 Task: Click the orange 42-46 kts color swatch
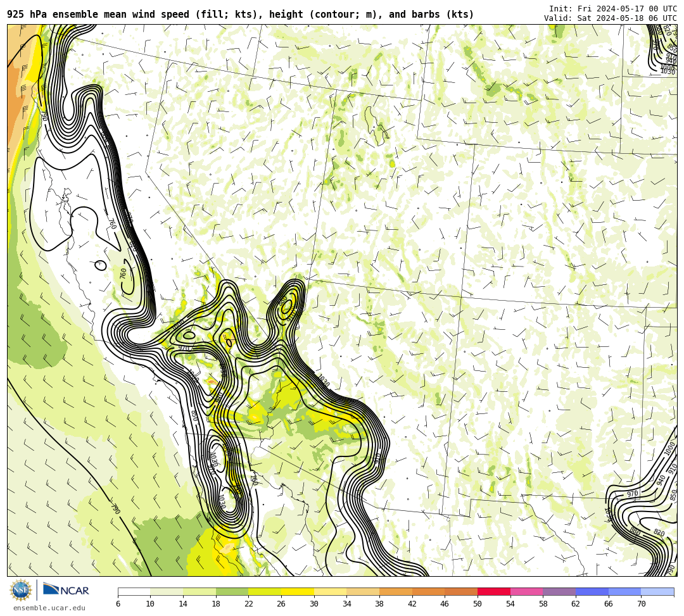coord(428,591)
